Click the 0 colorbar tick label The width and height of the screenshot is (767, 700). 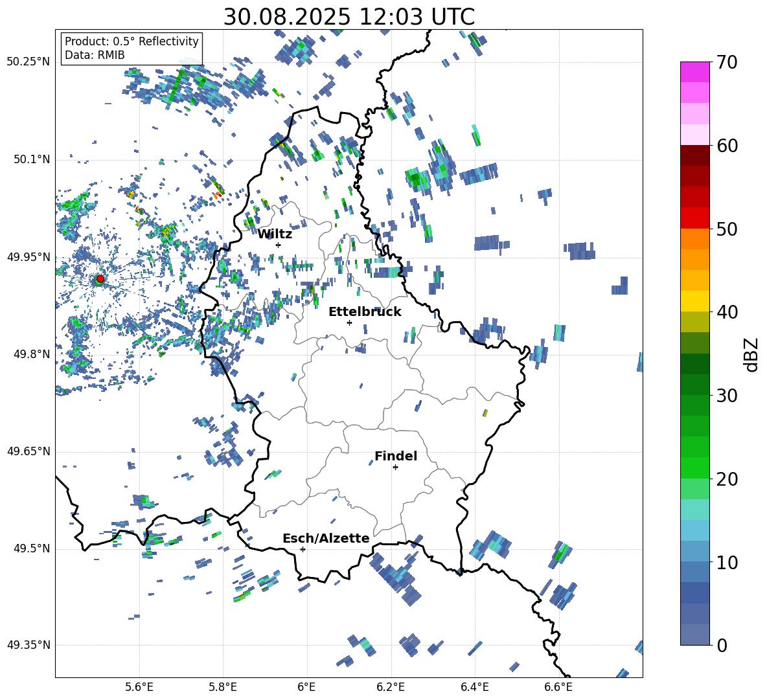pyautogui.click(x=722, y=645)
